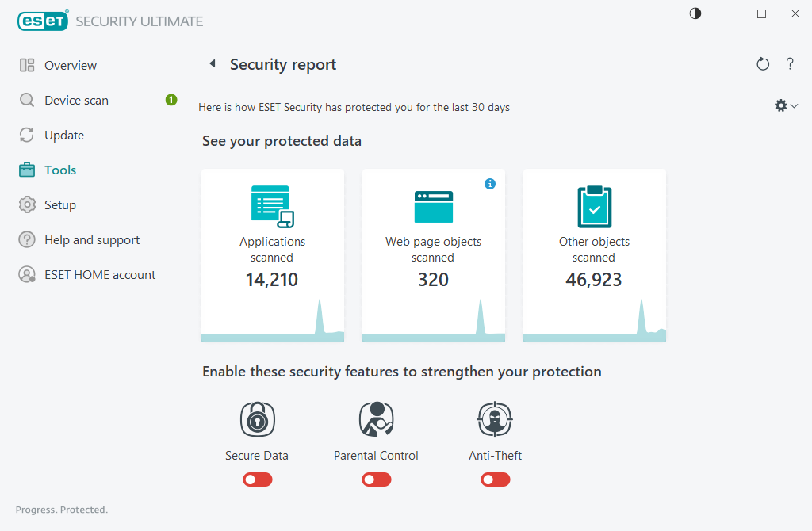Click the Device scan magnifier icon
This screenshot has height=531, width=812.
(27, 100)
